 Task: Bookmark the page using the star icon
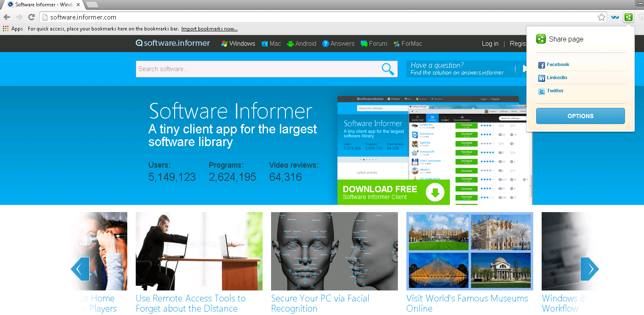pyautogui.click(x=601, y=17)
